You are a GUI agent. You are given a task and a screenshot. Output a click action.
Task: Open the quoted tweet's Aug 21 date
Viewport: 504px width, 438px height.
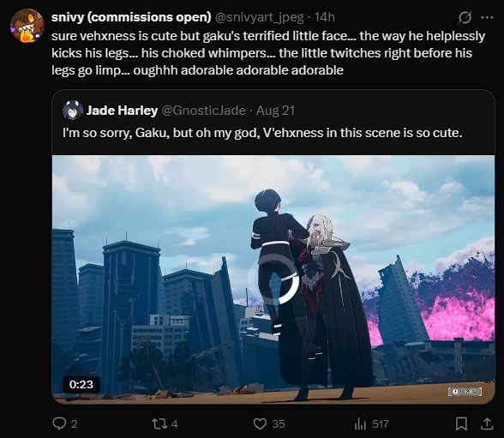pos(275,111)
